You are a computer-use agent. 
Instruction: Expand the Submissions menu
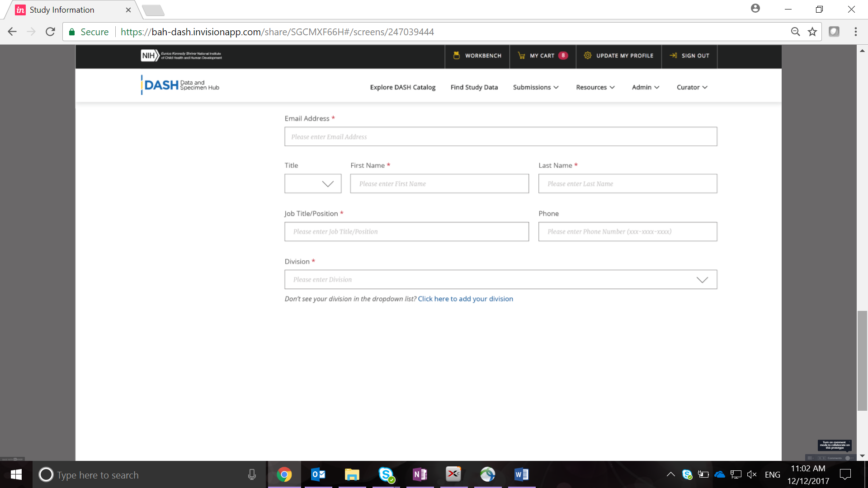[x=535, y=87]
